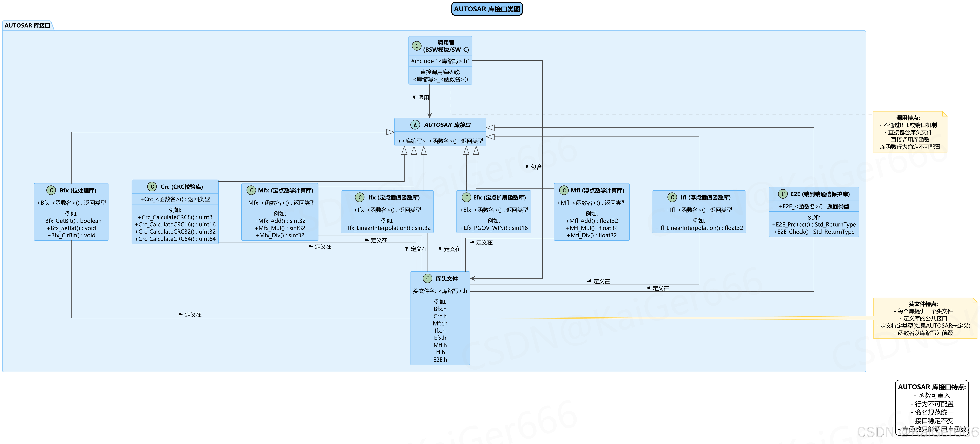Click Mfl (浮点数学计算库) class title
The image size is (980, 444).
(x=597, y=190)
